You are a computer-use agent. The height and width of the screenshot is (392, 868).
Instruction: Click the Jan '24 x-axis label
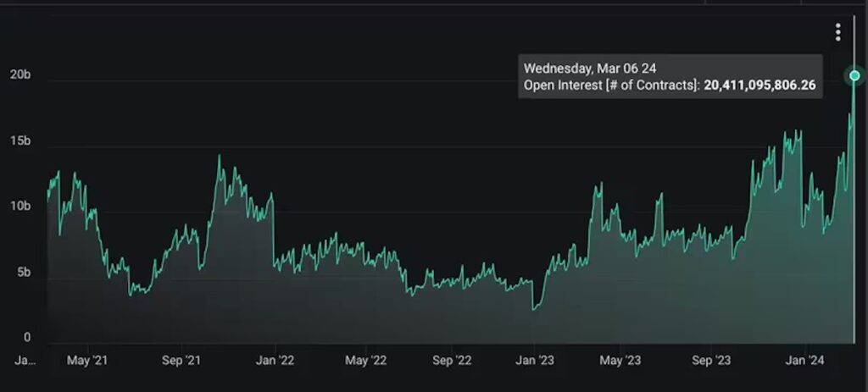point(805,361)
